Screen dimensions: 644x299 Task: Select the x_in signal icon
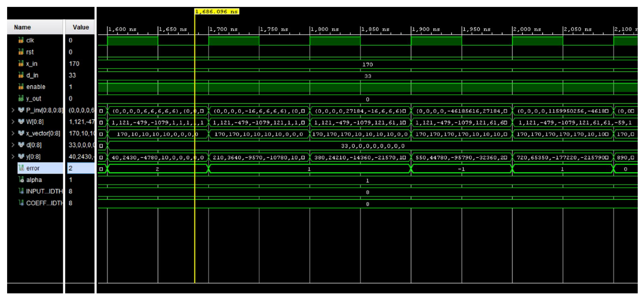click(x=21, y=64)
